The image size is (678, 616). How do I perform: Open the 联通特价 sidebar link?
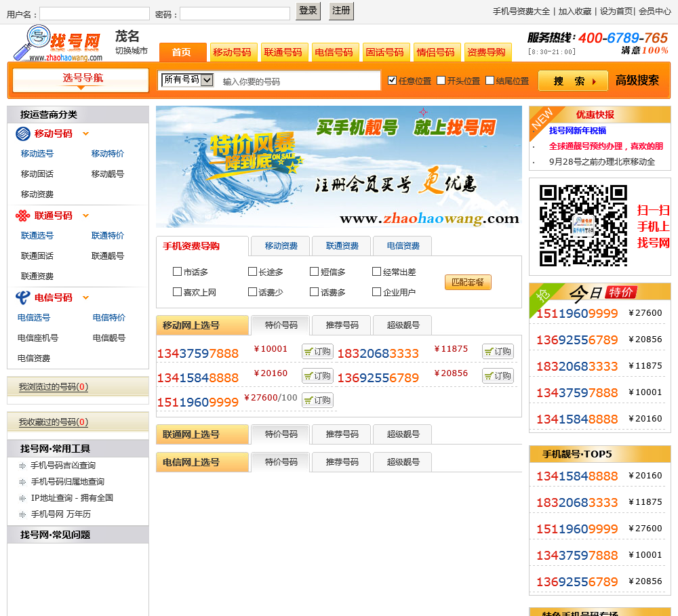coord(108,236)
